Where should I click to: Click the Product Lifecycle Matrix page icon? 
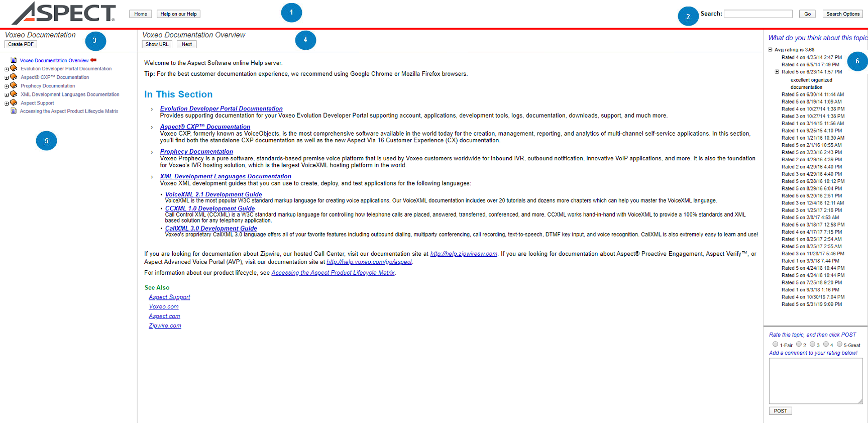click(14, 111)
